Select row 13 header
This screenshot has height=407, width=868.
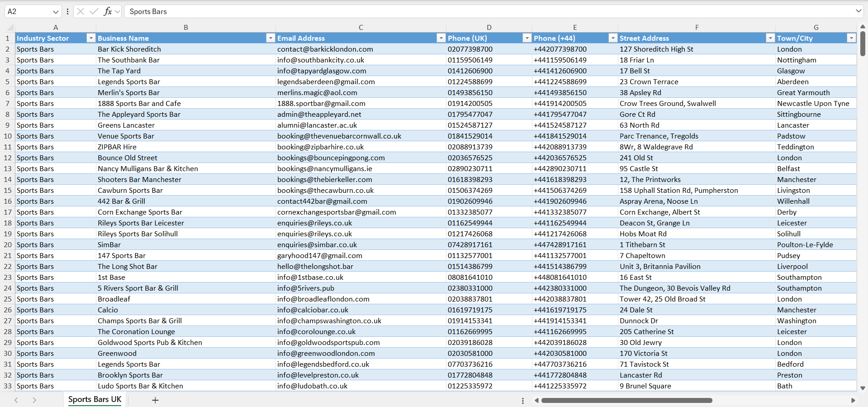click(x=8, y=169)
